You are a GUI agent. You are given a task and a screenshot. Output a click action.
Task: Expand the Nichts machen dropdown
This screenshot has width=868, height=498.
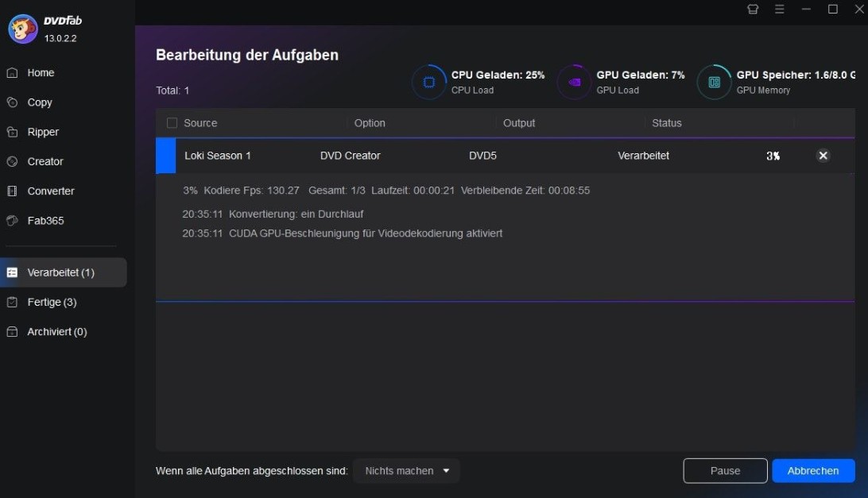pyautogui.click(x=406, y=471)
